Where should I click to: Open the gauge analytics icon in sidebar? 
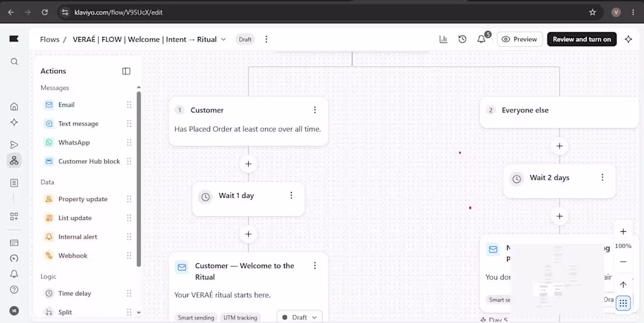click(x=14, y=258)
